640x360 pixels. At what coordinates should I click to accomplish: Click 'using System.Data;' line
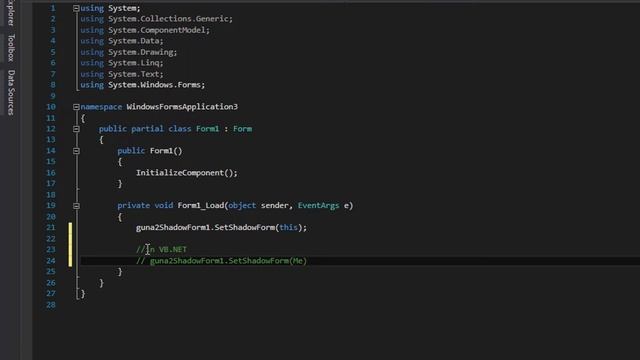pyautogui.click(x=122, y=41)
